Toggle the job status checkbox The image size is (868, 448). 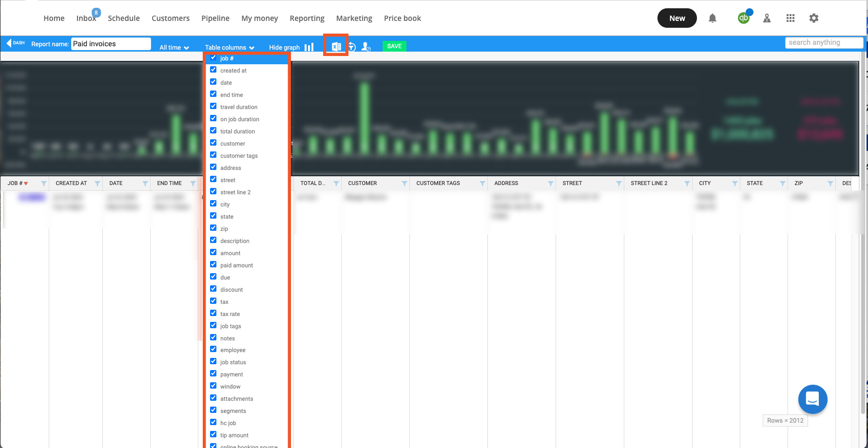click(x=213, y=361)
